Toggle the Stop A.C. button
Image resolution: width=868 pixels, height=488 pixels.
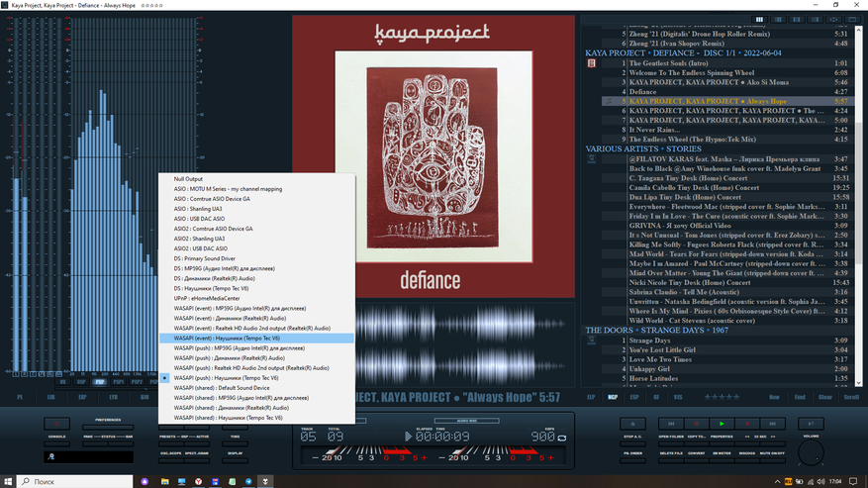pos(632,443)
